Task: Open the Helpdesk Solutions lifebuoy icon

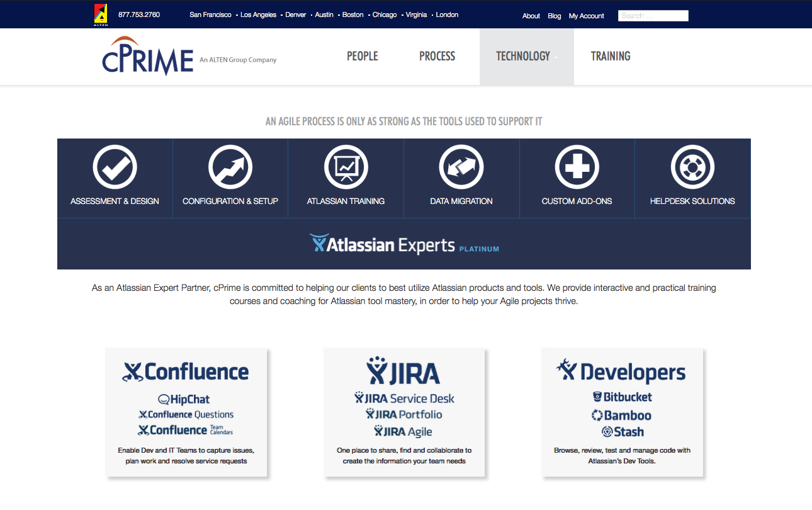Action: pos(692,167)
